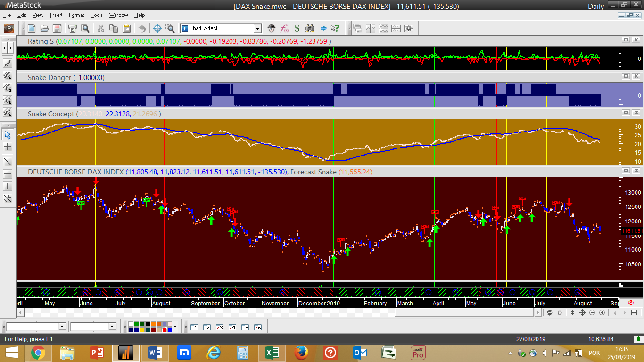Image resolution: width=644 pixels, height=362 pixels.
Task: Open the Indicator Builder (fx) tool
Action: coord(284,28)
